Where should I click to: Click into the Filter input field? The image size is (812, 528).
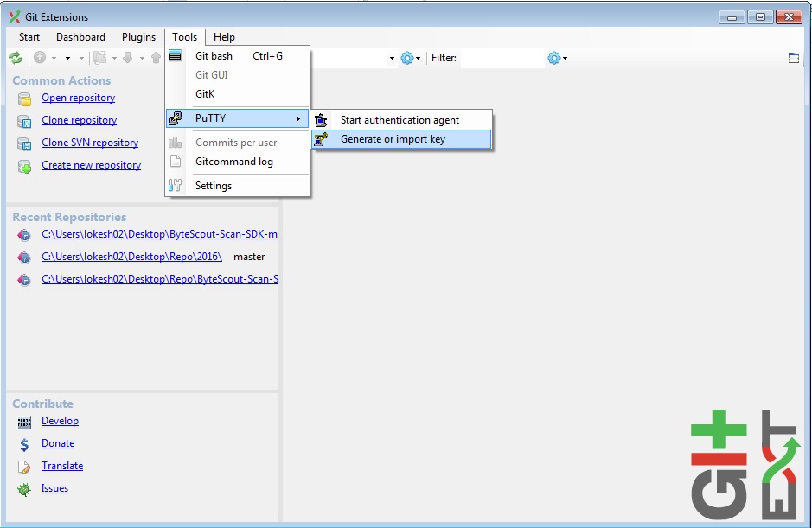tap(502, 58)
